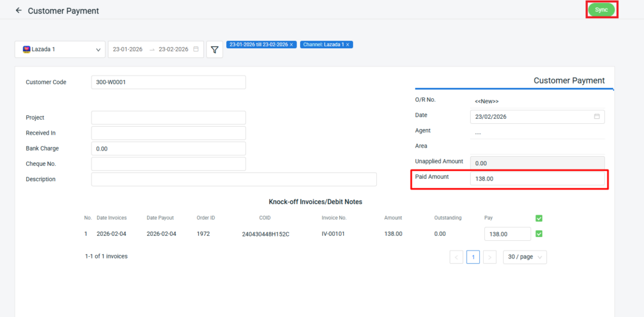Open the Lazada 1 channel dropdown

[60, 49]
